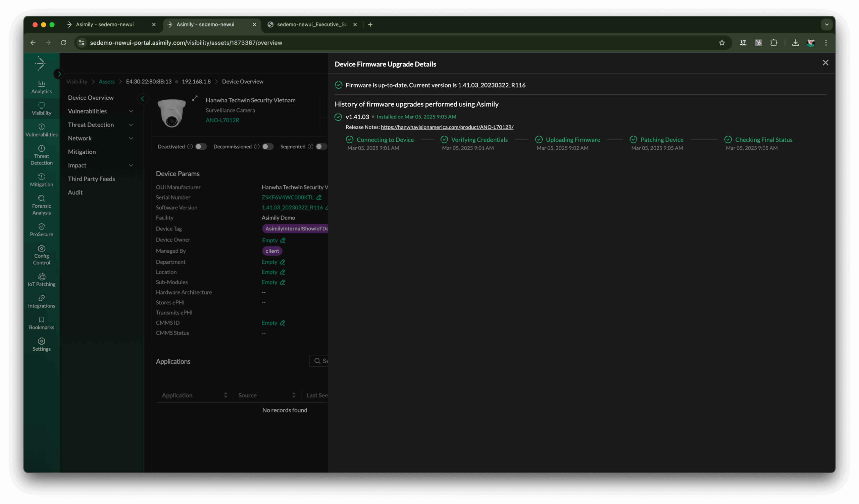Screen dimensions: 859x504
Task: Toggle the Decommissioned switch
Action: [x=267, y=147]
